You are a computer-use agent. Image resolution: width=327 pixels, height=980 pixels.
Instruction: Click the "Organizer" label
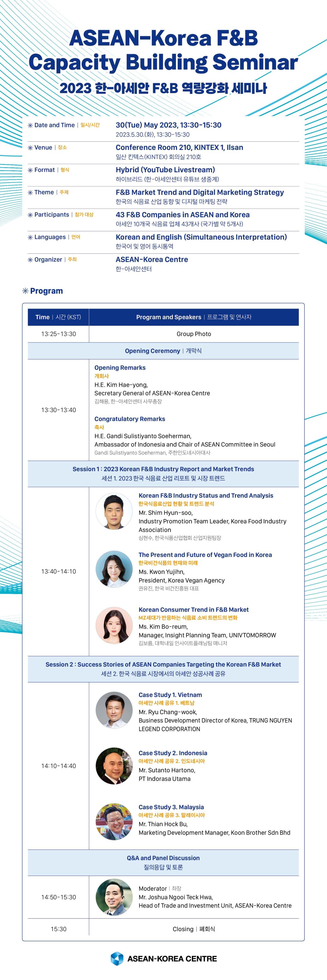tap(48, 260)
